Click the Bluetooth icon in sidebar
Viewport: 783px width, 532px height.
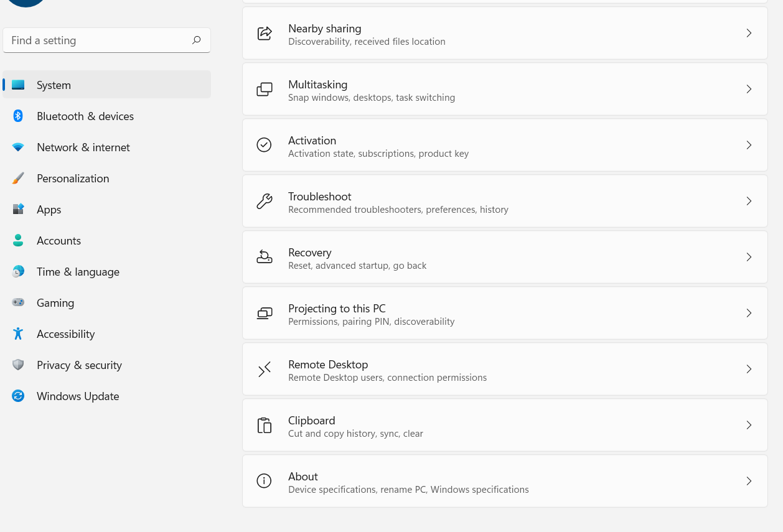click(18, 116)
